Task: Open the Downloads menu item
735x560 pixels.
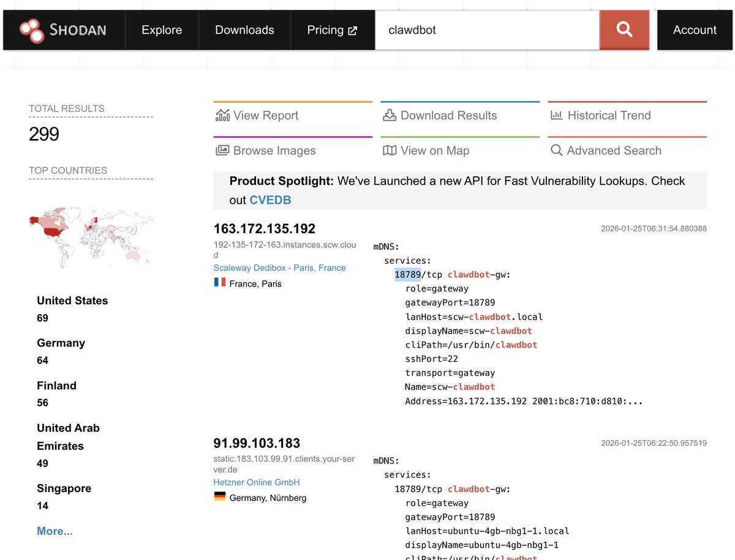Action: point(244,30)
